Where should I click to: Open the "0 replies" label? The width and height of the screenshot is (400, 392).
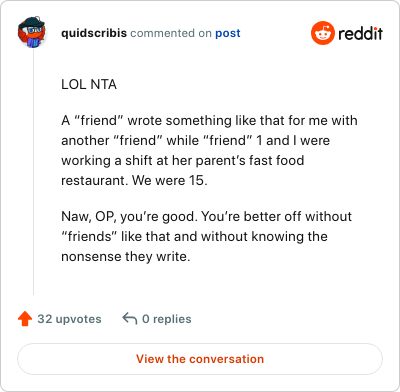click(167, 319)
